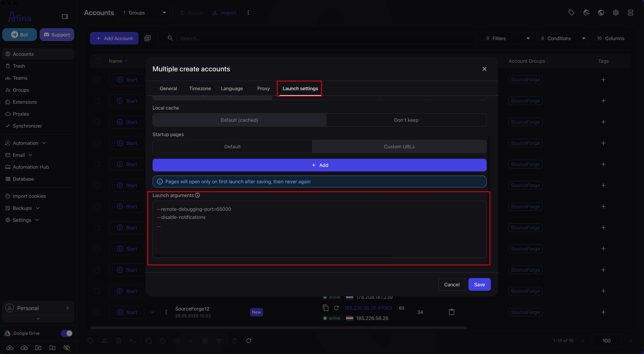Click into the Launch arguments text area

click(319, 229)
